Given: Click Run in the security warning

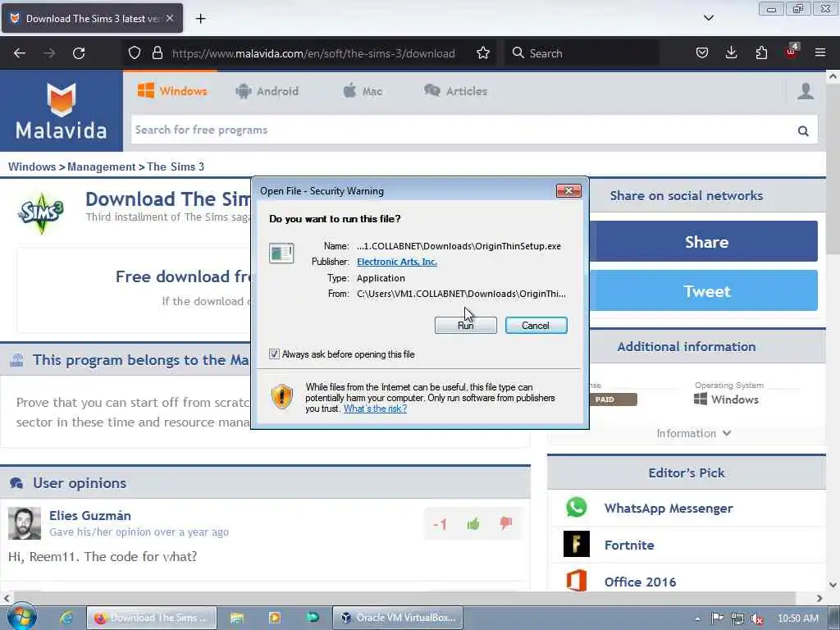Looking at the screenshot, I should click(466, 325).
